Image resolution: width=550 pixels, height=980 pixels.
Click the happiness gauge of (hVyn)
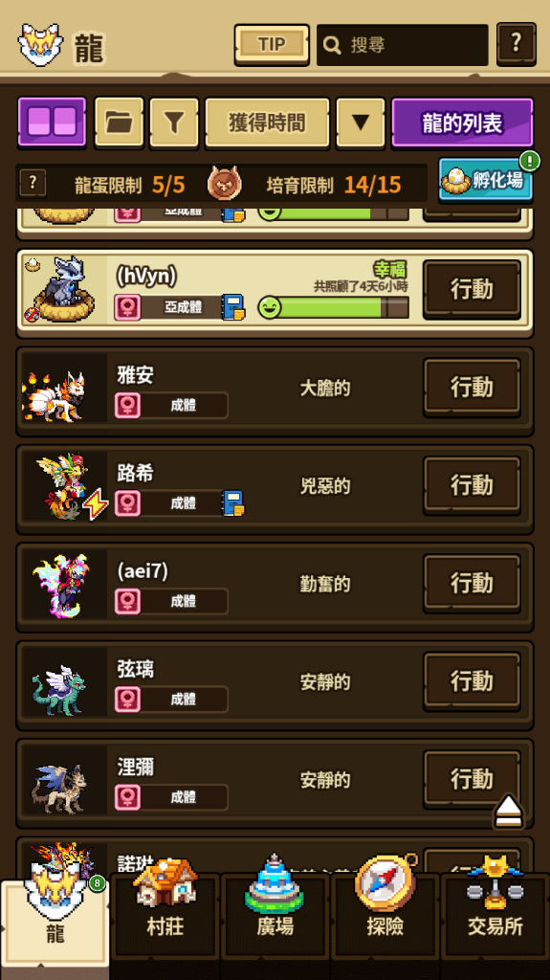tap(334, 307)
